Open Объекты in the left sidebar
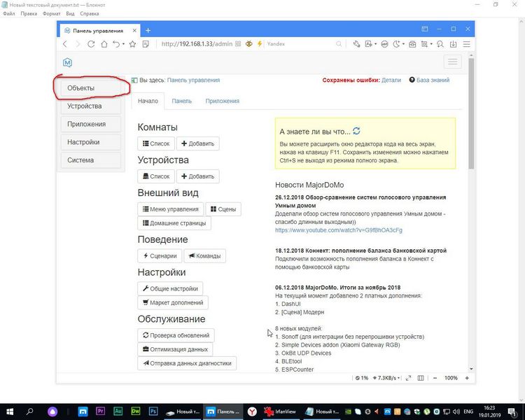The image size is (525, 420). [x=91, y=87]
